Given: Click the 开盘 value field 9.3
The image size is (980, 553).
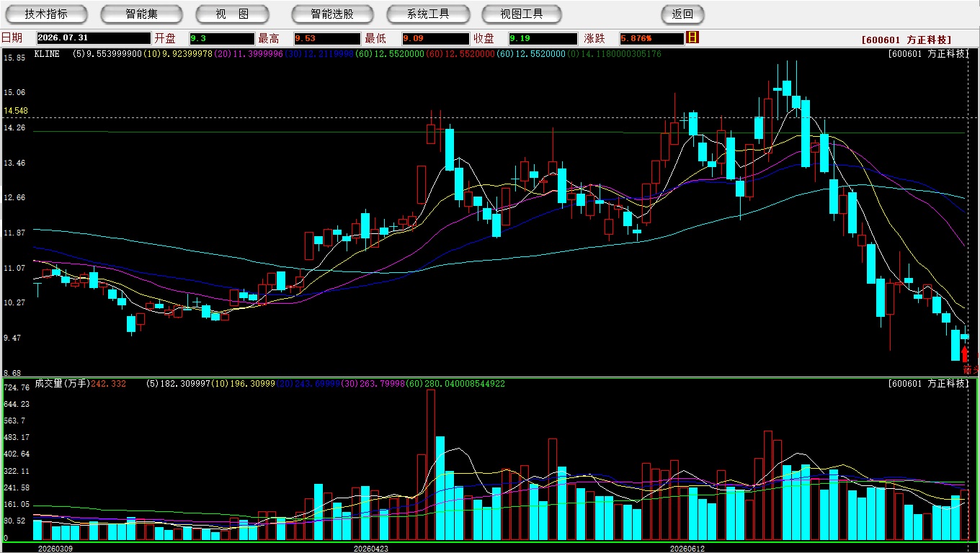Looking at the screenshot, I should coord(222,38).
